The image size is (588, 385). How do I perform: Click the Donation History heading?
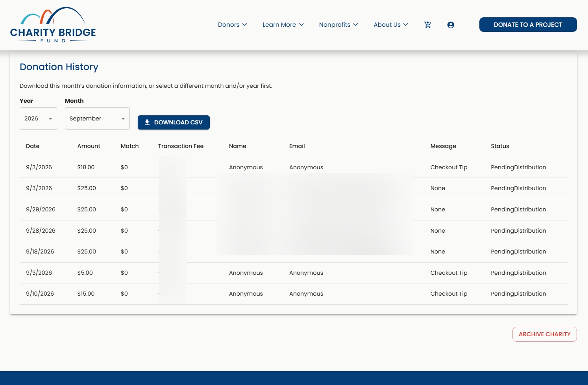point(59,67)
